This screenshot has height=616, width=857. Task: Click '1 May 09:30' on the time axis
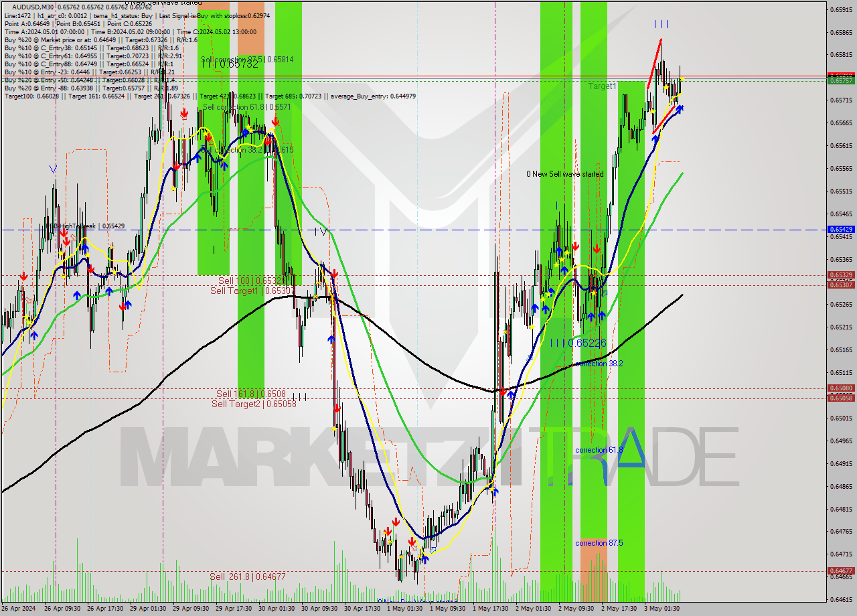click(x=447, y=609)
